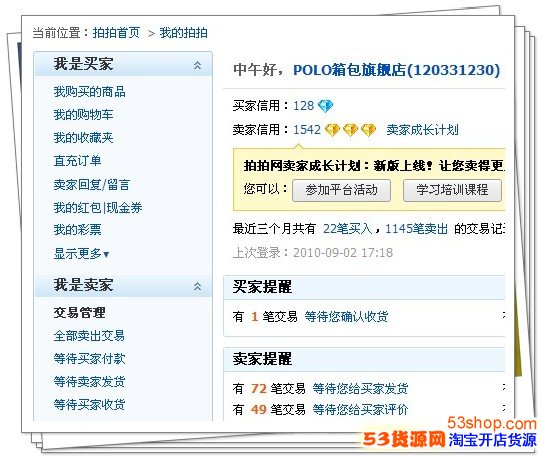Screen dimensions: 546x458
Task: Click 参加平台活动 button
Action: tap(341, 190)
